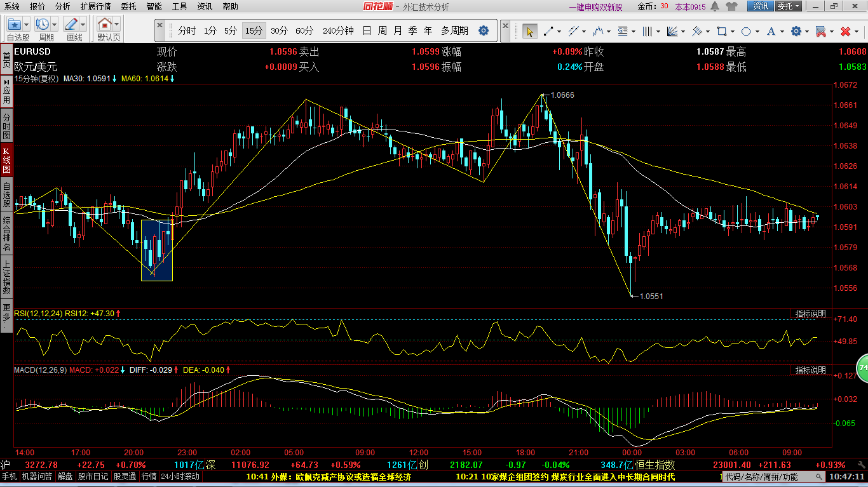The width and height of the screenshot is (868, 487).
Task: Click the red X delete drawings icon
Action: point(845,31)
